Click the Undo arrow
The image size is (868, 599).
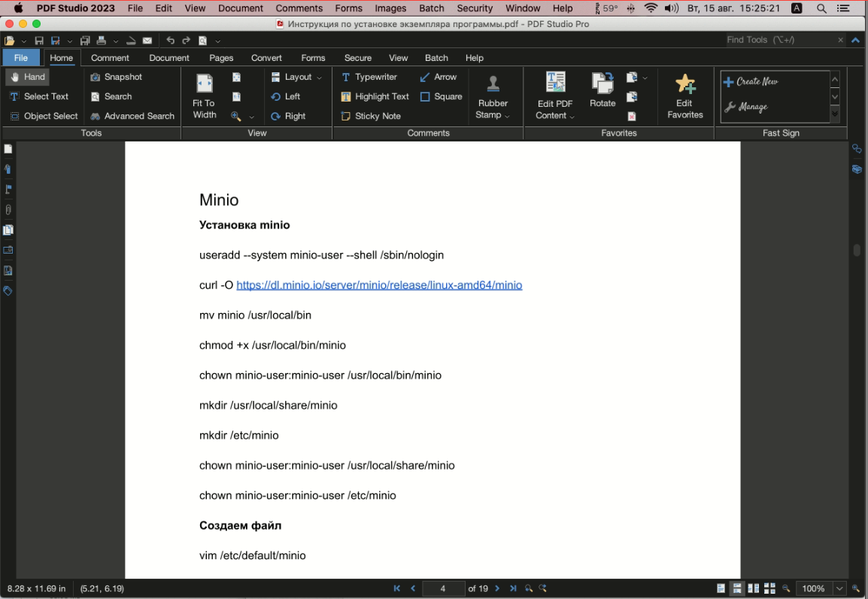(x=171, y=41)
